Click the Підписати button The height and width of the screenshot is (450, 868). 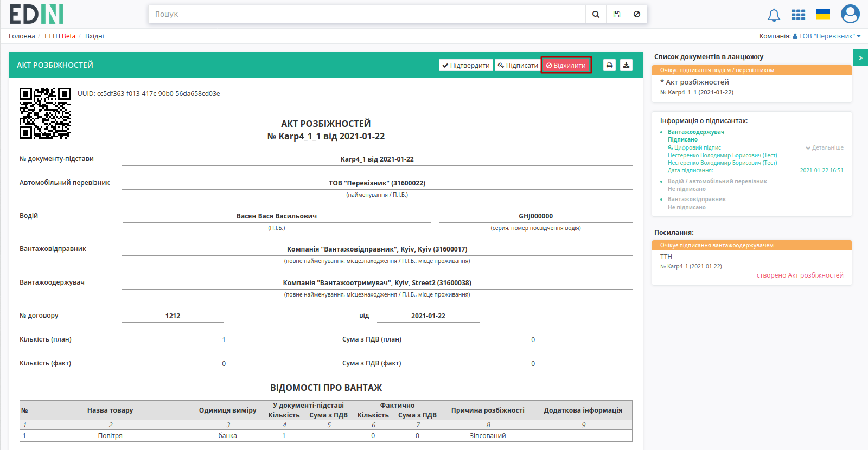tap(518, 65)
